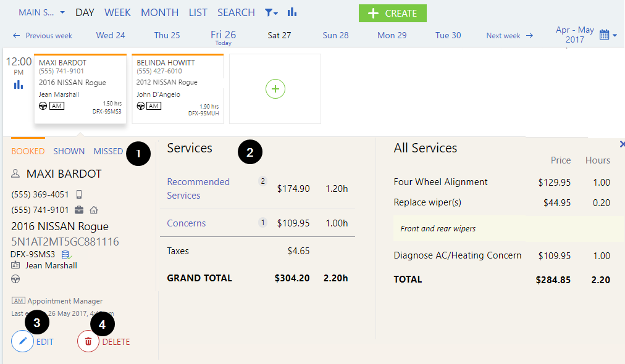
Task: Select Sat 27 in the date bar
Action: 279,35
